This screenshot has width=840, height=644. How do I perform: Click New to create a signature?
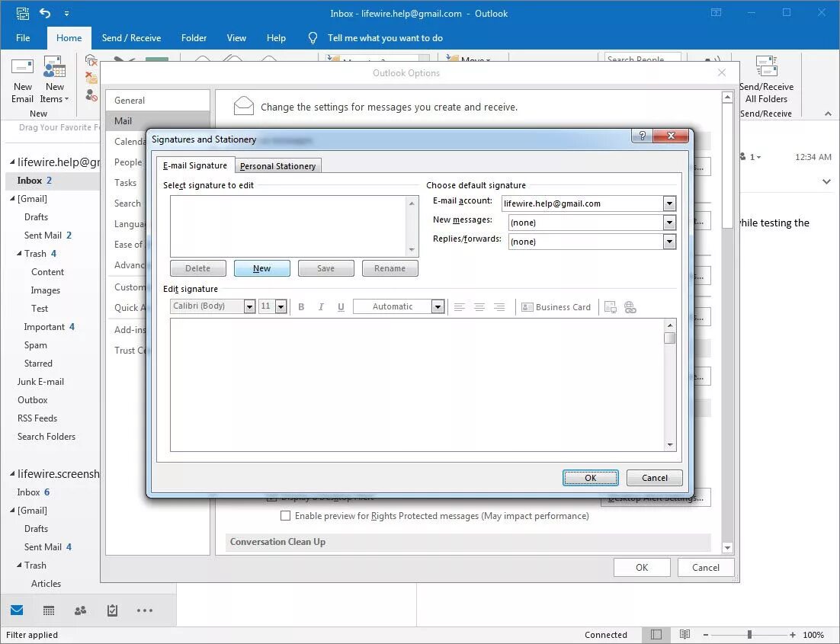[x=262, y=268]
